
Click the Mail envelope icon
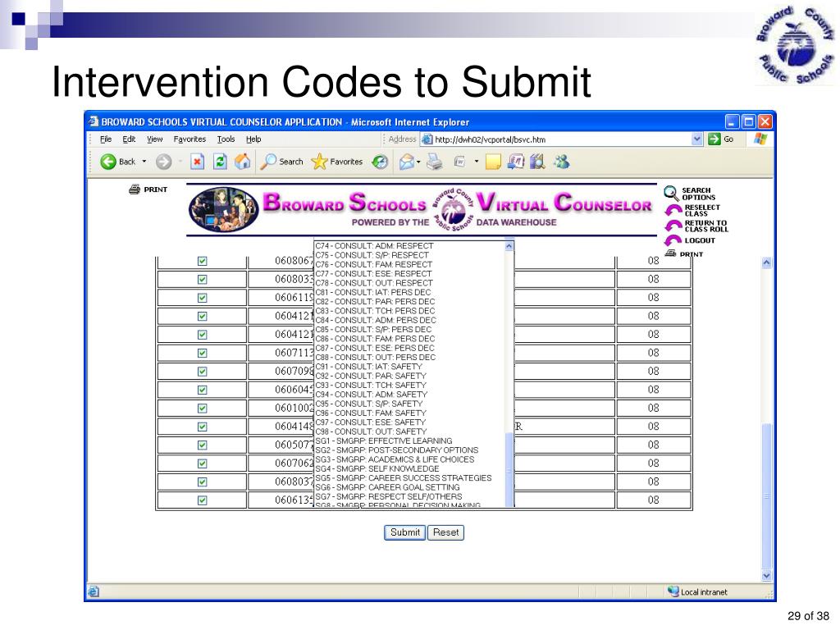point(407,162)
